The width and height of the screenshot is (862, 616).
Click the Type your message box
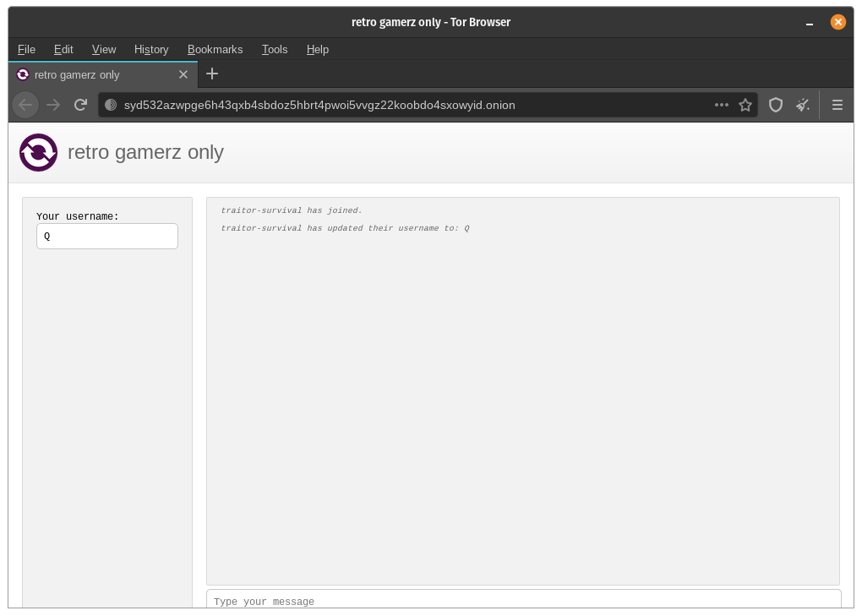[523, 601]
